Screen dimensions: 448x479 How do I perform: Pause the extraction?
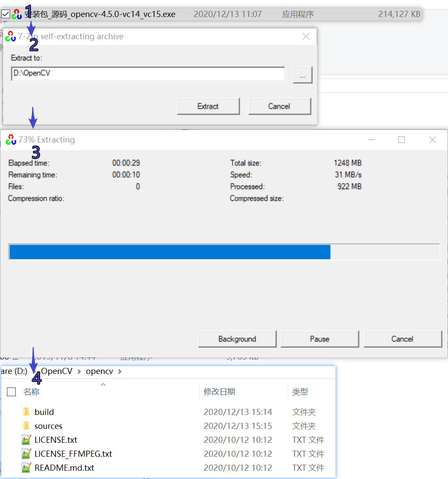point(320,339)
